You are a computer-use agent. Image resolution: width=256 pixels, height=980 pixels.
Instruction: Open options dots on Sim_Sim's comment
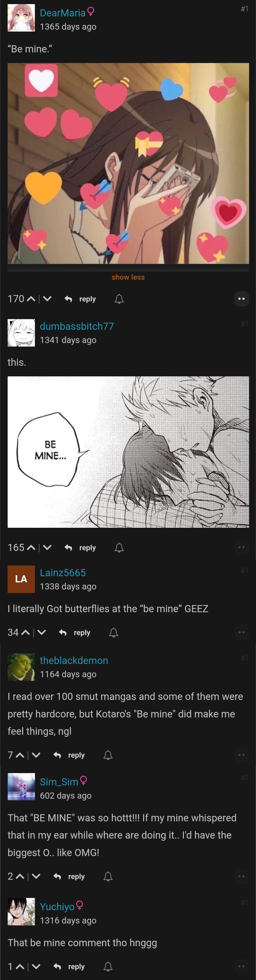click(241, 876)
